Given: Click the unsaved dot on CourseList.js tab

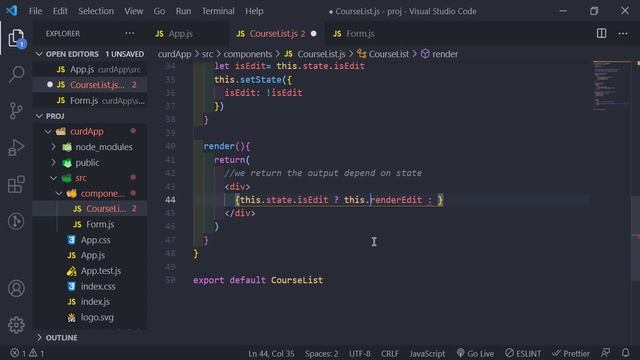Looking at the screenshot, I should coord(313,34).
